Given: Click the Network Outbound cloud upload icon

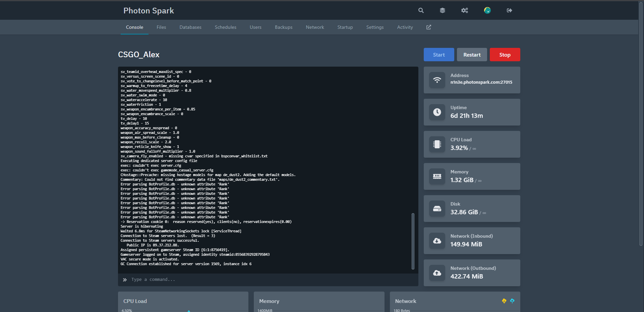Looking at the screenshot, I should (437, 273).
